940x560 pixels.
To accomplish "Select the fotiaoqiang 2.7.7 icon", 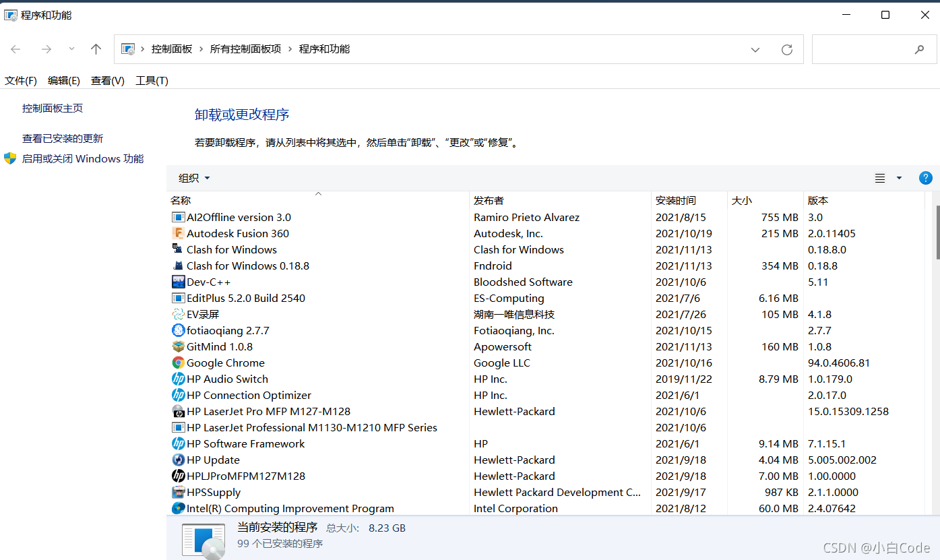I will coord(178,330).
